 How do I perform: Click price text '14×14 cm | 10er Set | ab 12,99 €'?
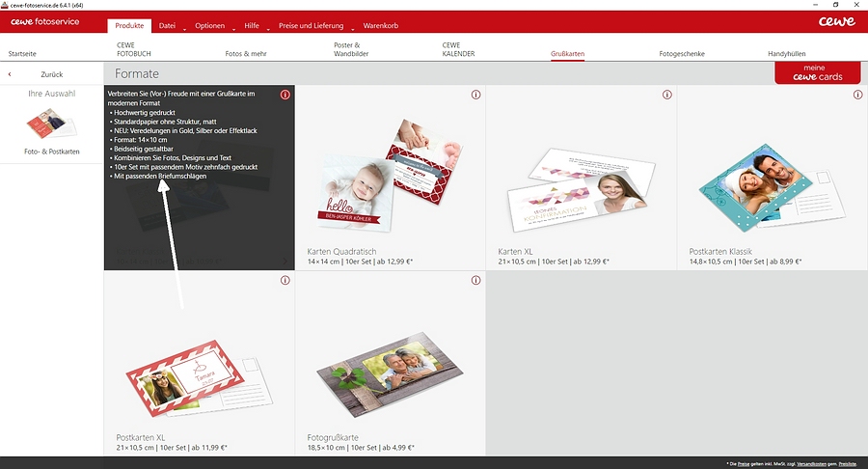[360, 262]
